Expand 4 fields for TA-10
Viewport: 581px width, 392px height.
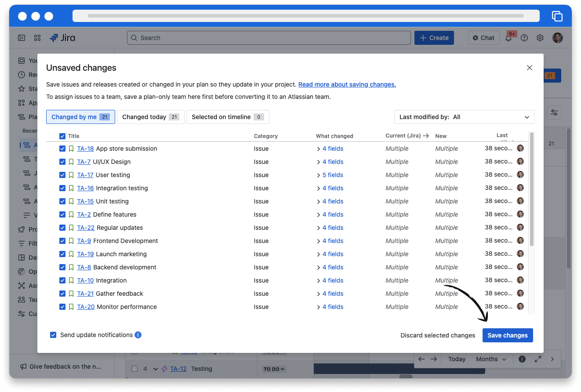coord(330,280)
